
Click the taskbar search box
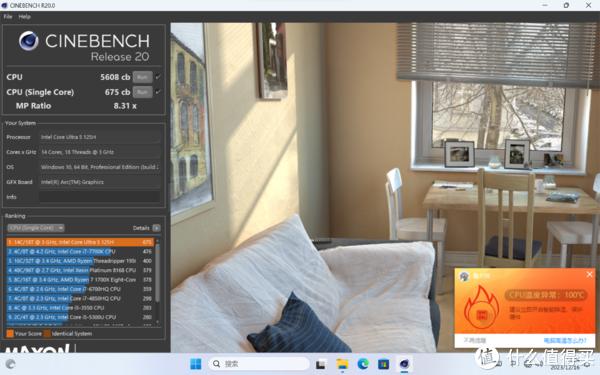click(x=259, y=364)
